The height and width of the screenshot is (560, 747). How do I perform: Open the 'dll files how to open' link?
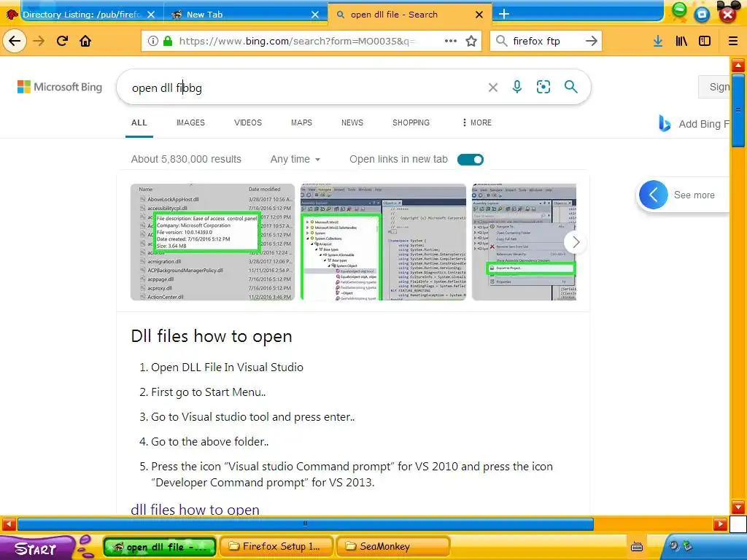click(195, 508)
